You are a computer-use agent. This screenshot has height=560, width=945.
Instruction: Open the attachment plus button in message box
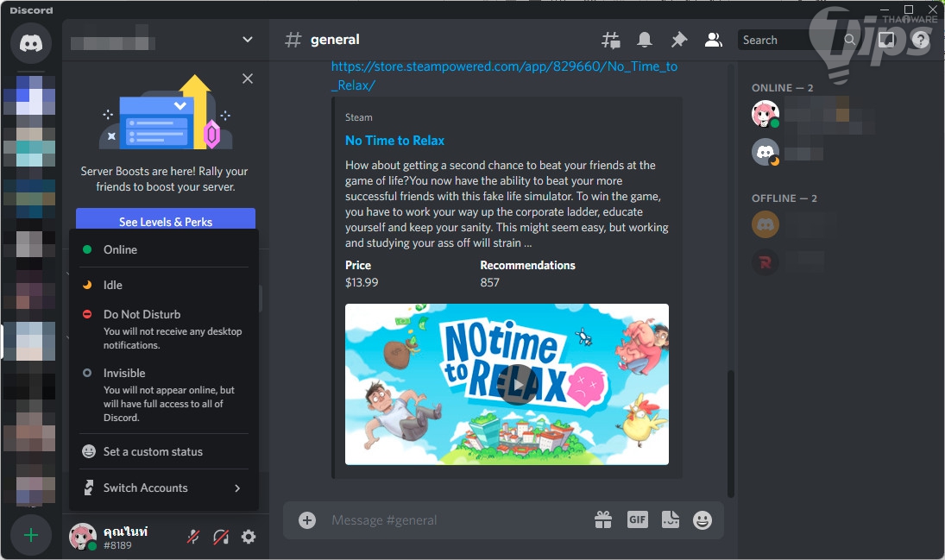[x=306, y=519]
